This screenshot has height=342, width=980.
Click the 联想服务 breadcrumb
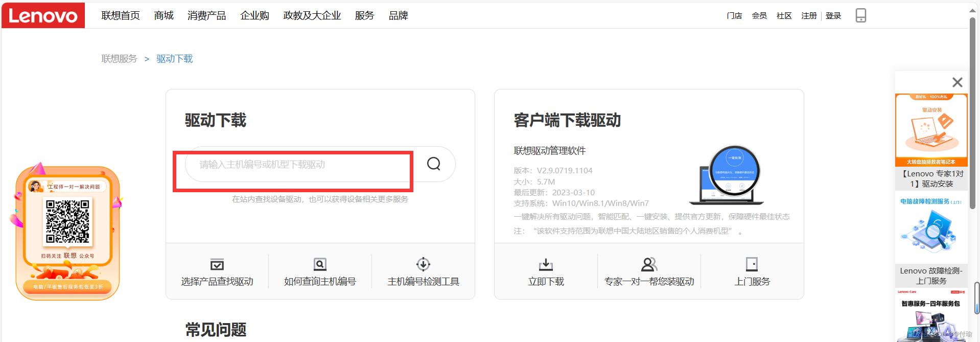coord(119,59)
